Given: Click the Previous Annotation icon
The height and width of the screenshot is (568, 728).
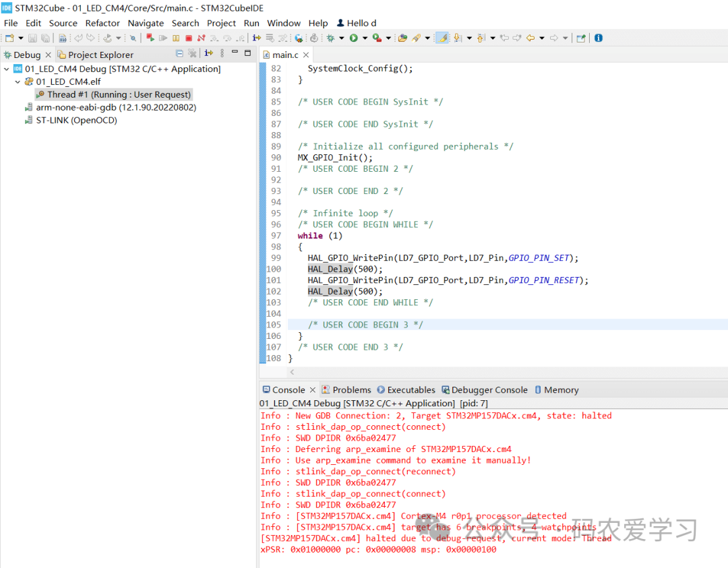Looking at the screenshot, I should coord(481,38).
